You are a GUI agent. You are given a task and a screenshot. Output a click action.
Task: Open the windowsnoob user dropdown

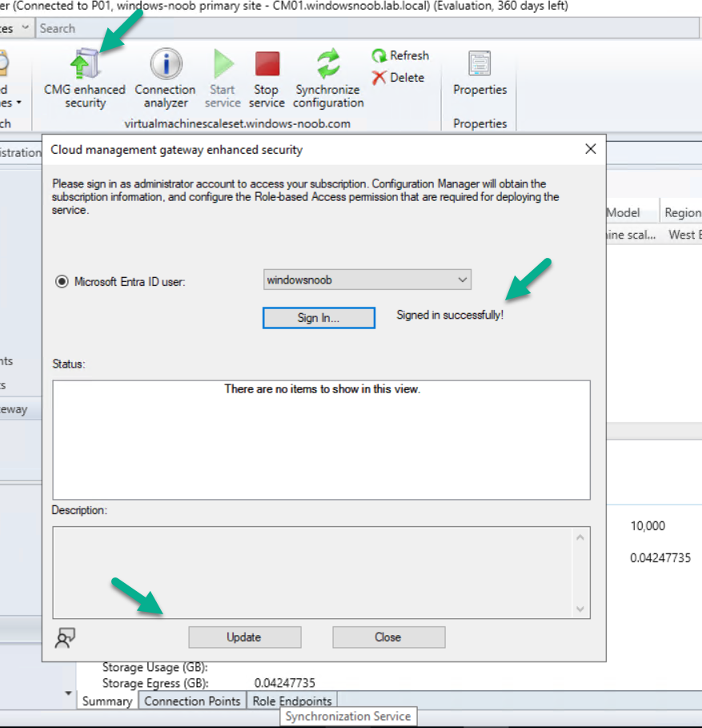pos(367,280)
